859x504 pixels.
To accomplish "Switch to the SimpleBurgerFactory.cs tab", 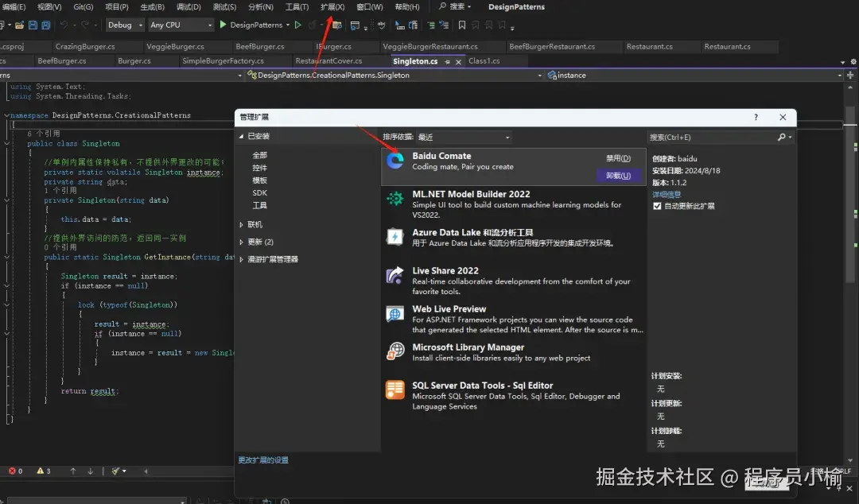I will 223,60.
